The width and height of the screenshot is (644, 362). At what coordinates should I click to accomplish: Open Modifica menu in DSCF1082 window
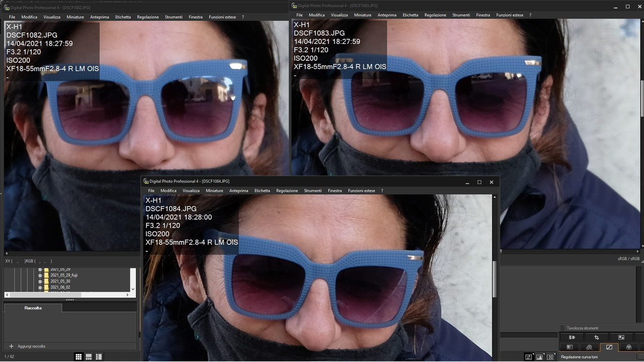click(29, 17)
